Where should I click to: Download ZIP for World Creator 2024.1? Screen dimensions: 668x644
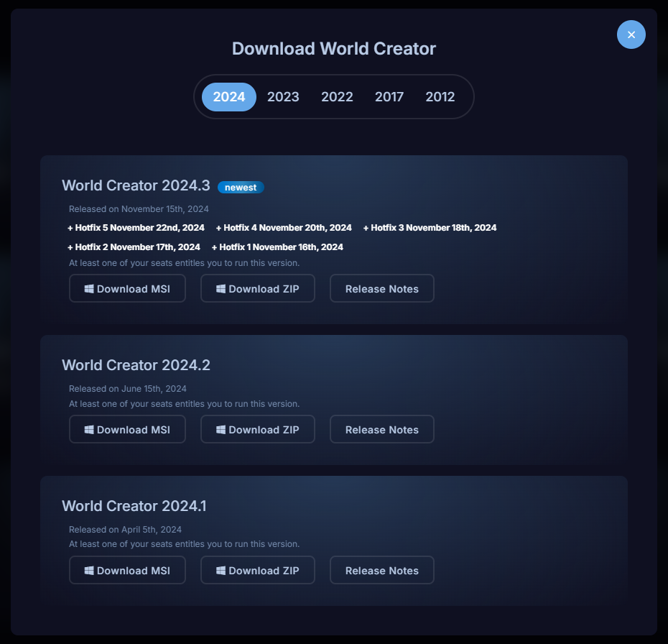tap(258, 570)
